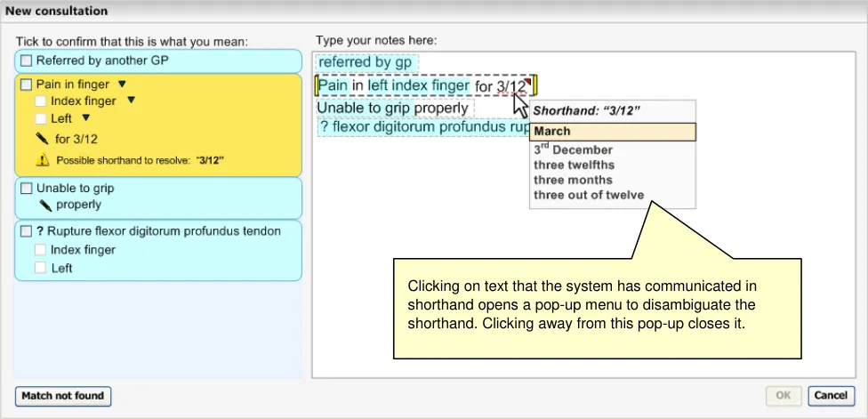This screenshot has width=868, height=419.
Task: Click 'referred by gp' text in notes
Action: point(365,62)
